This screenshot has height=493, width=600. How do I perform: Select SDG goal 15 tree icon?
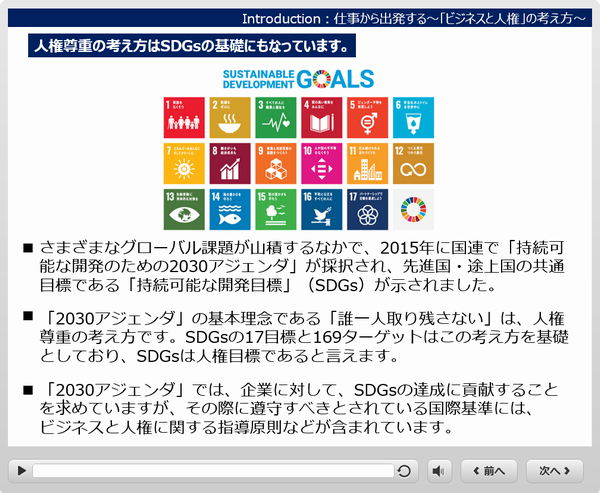click(x=276, y=209)
